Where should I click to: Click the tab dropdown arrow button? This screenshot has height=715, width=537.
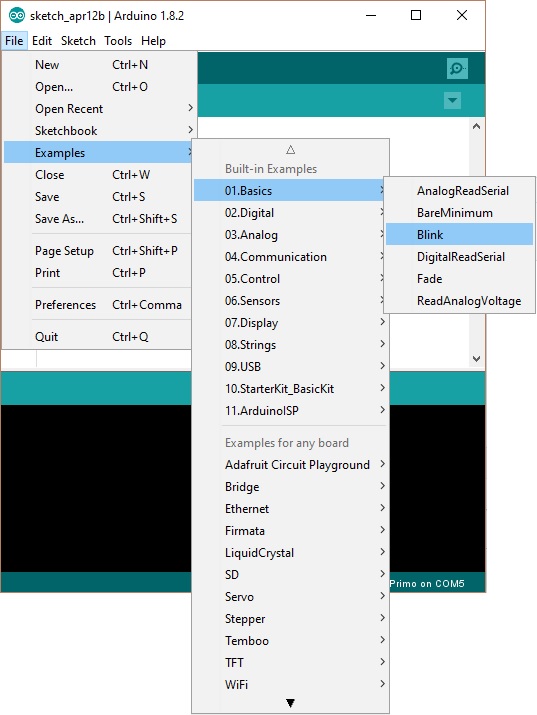452,100
